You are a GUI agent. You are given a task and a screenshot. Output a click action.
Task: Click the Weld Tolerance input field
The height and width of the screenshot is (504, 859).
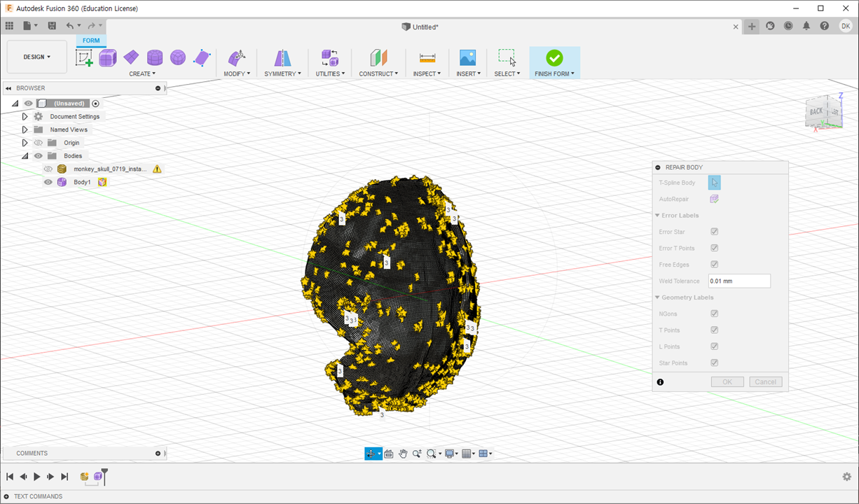pyautogui.click(x=738, y=281)
